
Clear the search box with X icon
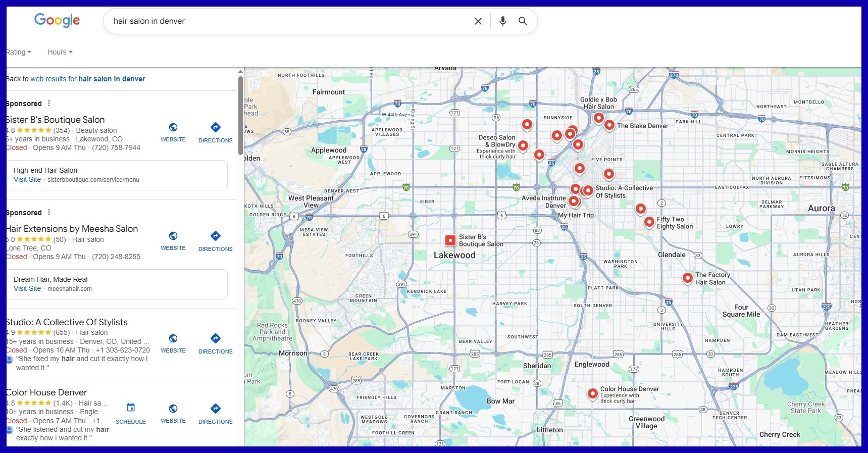(478, 21)
